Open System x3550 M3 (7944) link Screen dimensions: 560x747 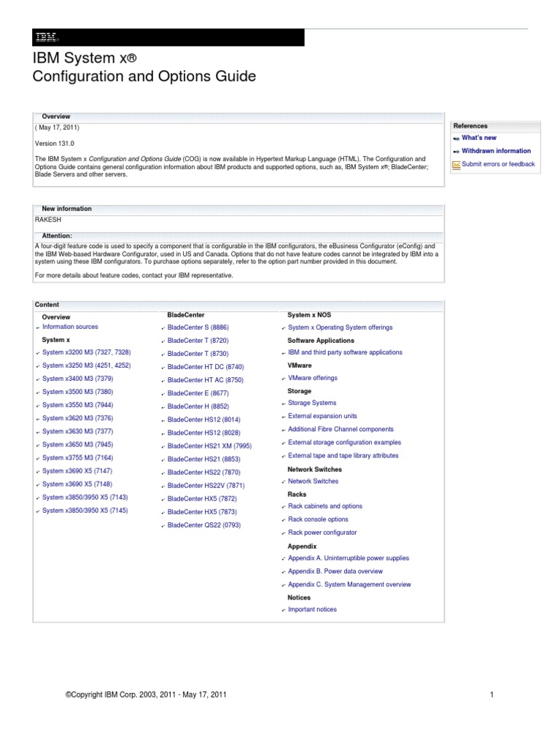pos(77,405)
